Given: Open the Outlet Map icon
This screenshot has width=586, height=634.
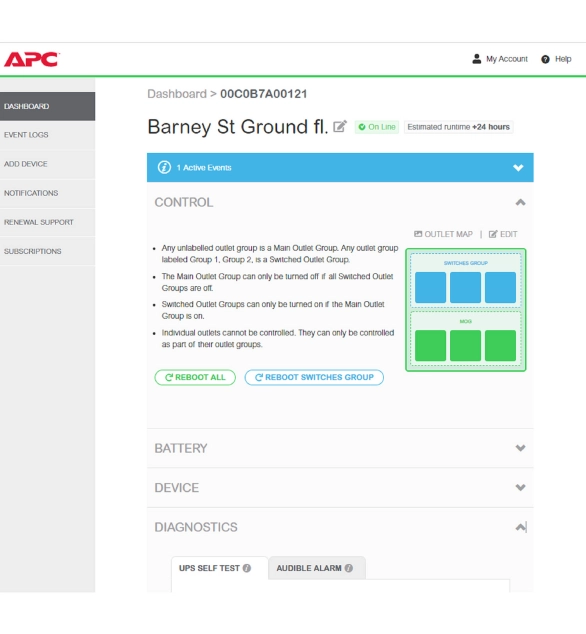Looking at the screenshot, I should pyautogui.click(x=418, y=234).
